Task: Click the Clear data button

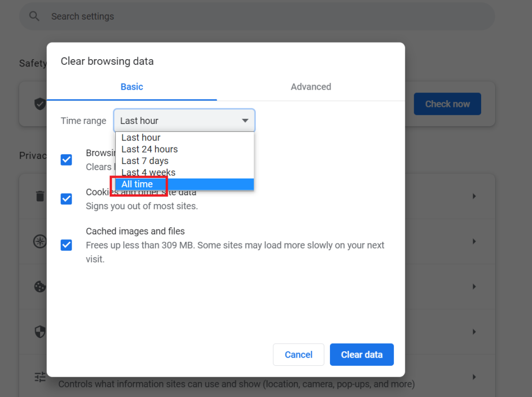Action: 362,355
